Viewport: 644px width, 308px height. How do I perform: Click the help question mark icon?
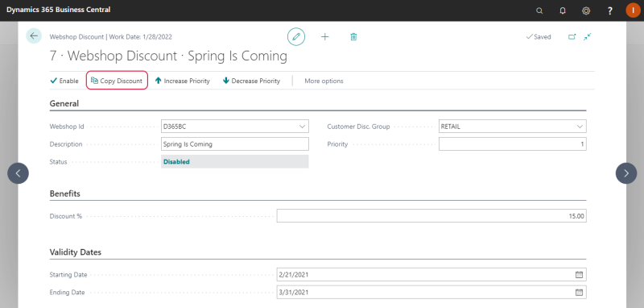(x=610, y=10)
